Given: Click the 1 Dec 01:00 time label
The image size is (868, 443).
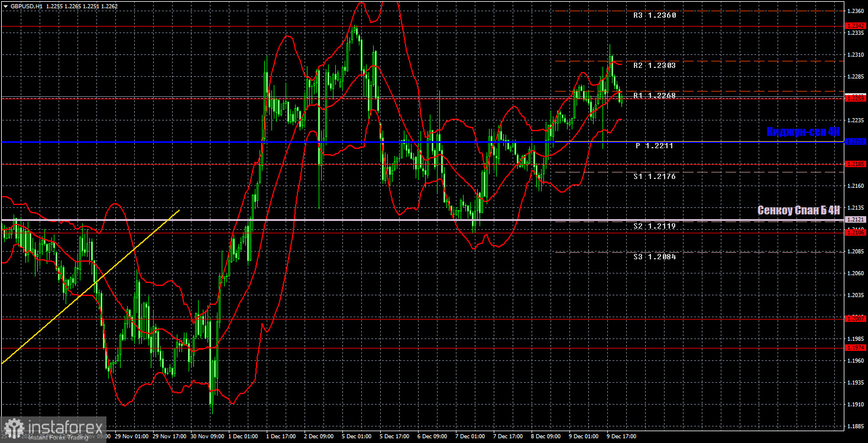Looking at the screenshot, I should click(x=242, y=437).
